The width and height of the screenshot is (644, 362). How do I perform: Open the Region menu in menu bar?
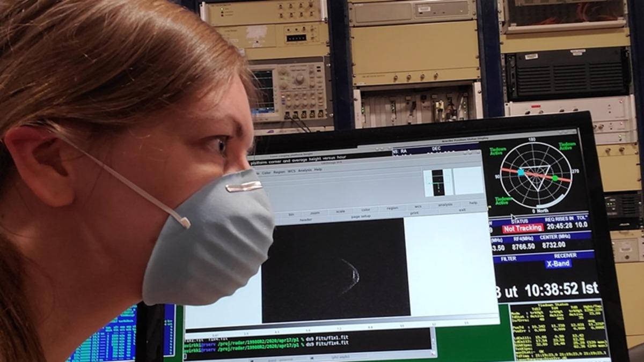tap(279, 172)
